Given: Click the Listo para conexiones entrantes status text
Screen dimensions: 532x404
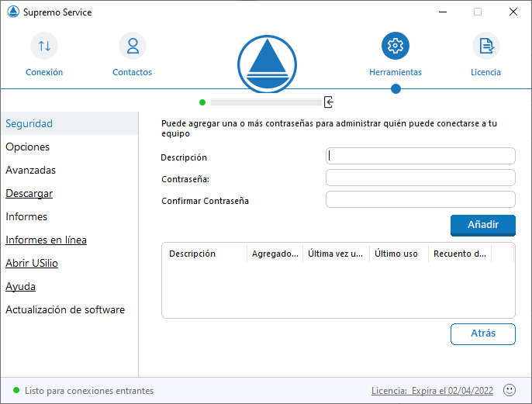Looking at the screenshot, I should point(89,391).
